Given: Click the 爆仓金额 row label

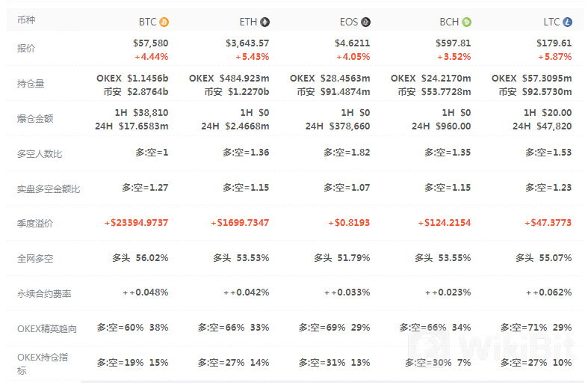Looking at the screenshot, I should tap(35, 119).
